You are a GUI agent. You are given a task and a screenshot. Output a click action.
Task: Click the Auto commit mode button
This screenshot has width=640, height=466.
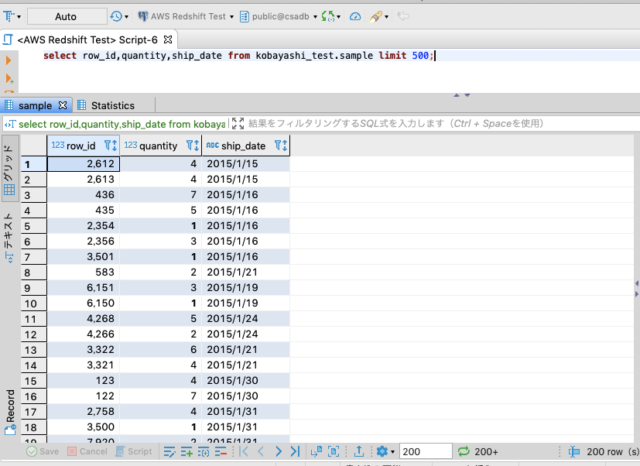[67, 16]
